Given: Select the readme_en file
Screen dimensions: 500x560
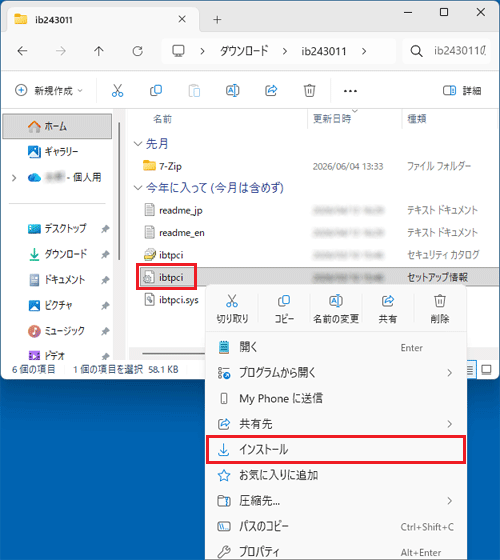Looking at the screenshot, I should 174,233.
